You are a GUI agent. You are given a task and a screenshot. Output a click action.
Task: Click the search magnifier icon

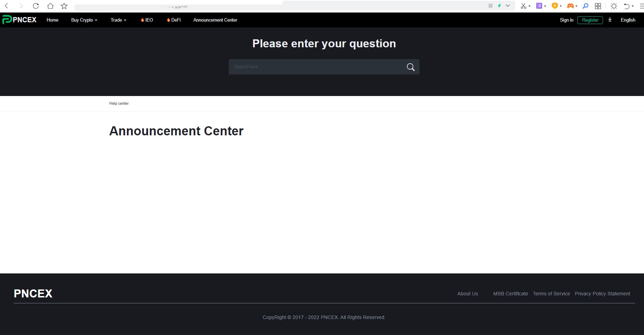click(410, 67)
